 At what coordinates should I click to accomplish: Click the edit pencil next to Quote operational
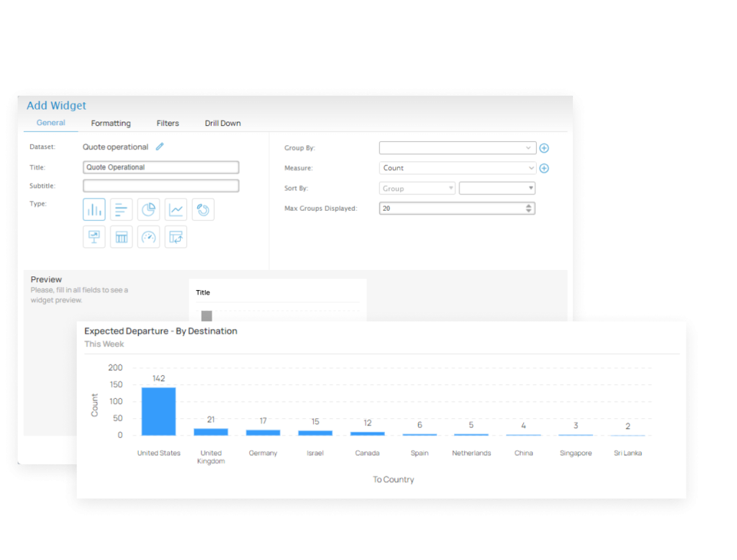click(159, 147)
